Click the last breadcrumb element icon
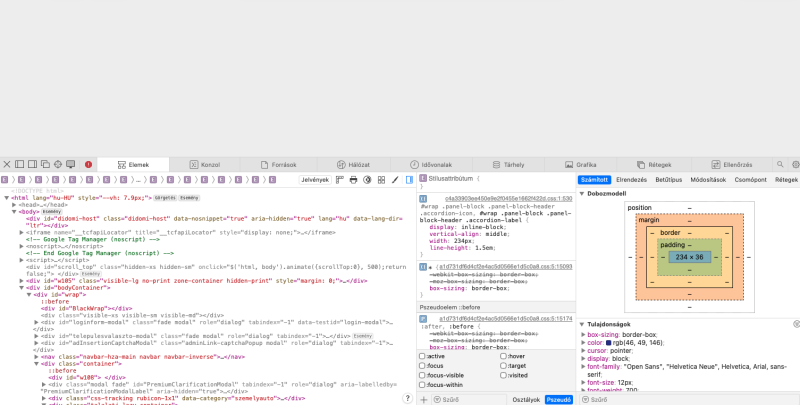The width and height of the screenshot is (800, 405). tap(272, 180)
